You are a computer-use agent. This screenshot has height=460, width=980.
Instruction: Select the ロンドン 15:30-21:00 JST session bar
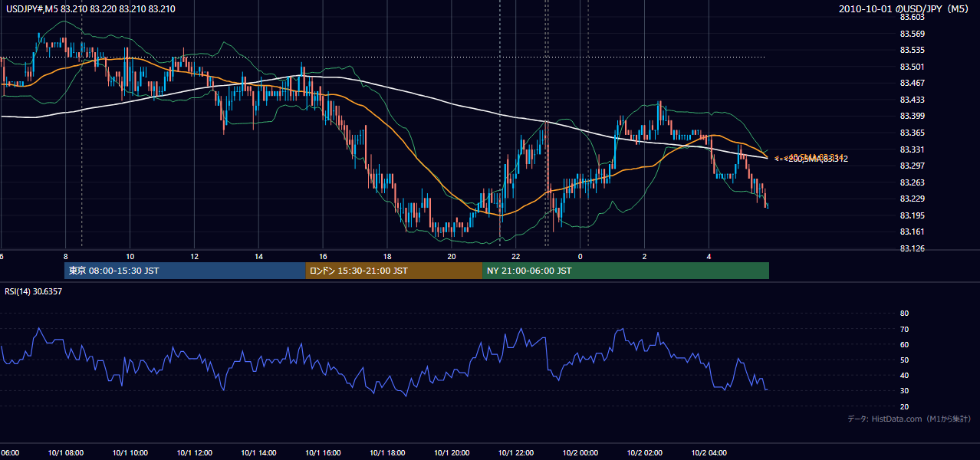click(394, 271)
